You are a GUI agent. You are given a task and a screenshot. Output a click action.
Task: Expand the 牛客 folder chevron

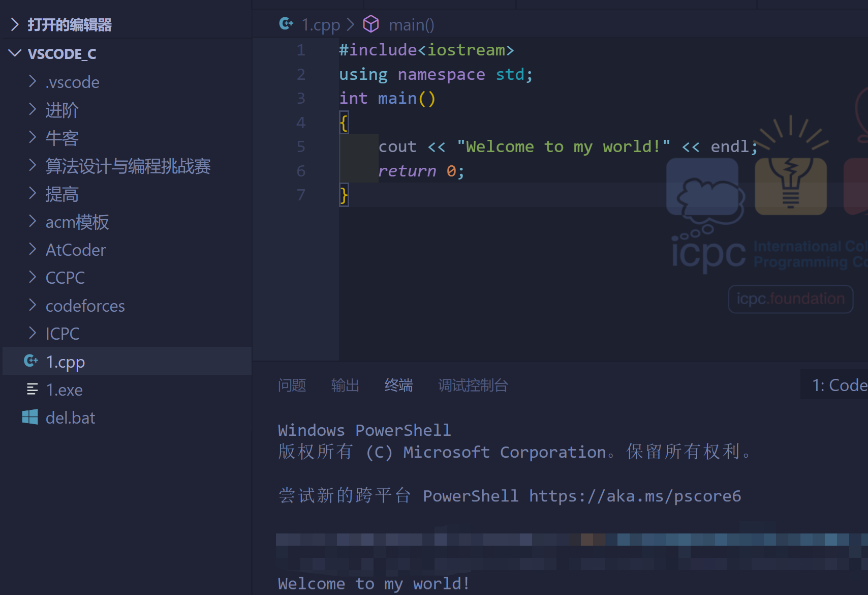(x=33, y=137)
